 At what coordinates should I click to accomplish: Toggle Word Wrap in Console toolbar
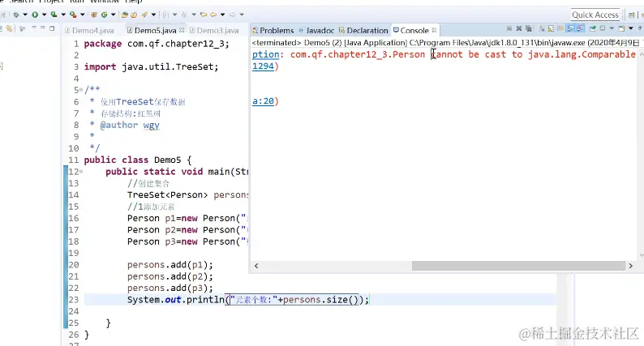point(561,28)
